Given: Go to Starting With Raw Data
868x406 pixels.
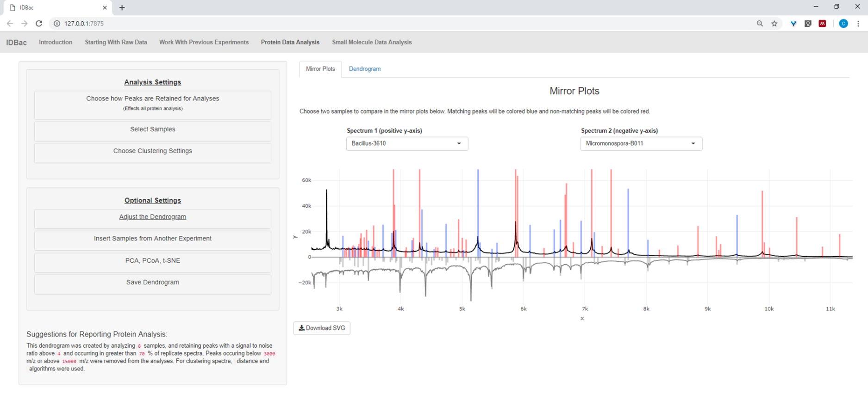Looking at the screenshot, I should tap(116, 42).
